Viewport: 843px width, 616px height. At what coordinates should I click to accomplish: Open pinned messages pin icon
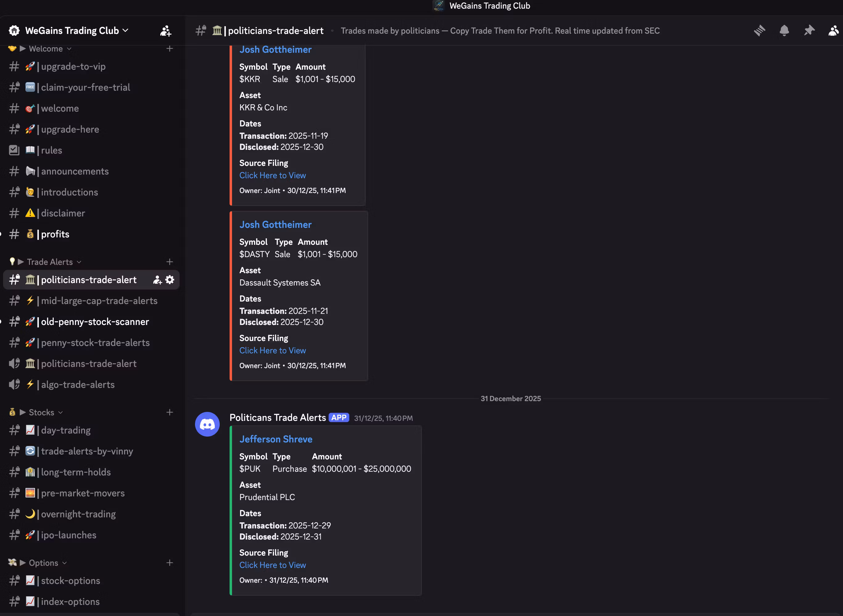[x=809, y=31]
